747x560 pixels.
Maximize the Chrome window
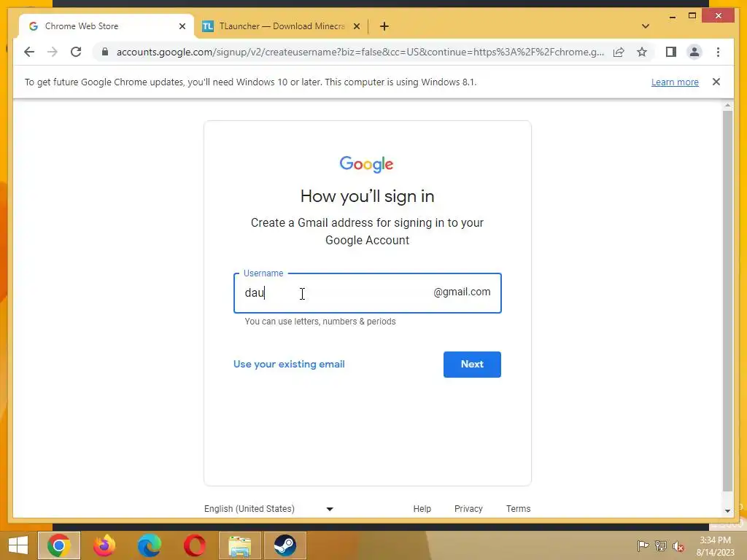click(x=692, y=16)
